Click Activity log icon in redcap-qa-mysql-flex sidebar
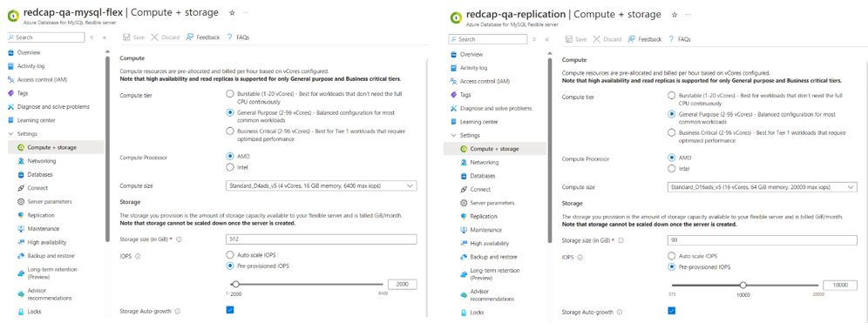Viewport: 868px width, 330px height. coord(10,66)
